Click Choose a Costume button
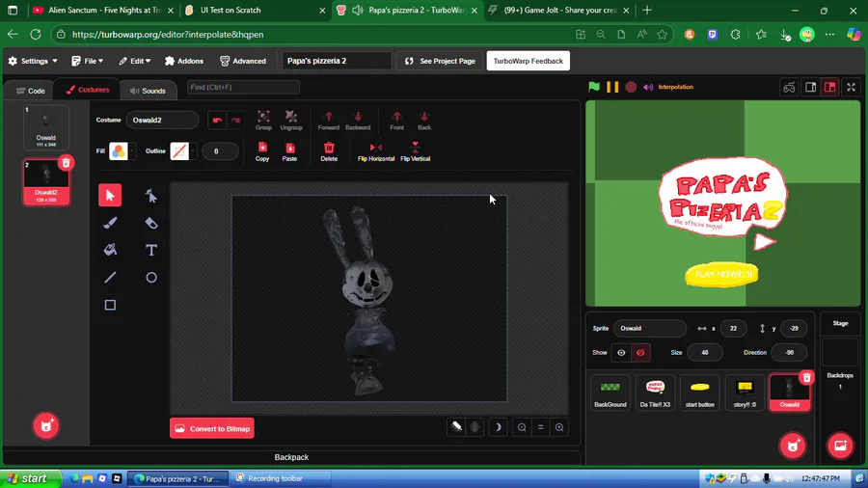 pyautogui.click(x=46, y=425)
